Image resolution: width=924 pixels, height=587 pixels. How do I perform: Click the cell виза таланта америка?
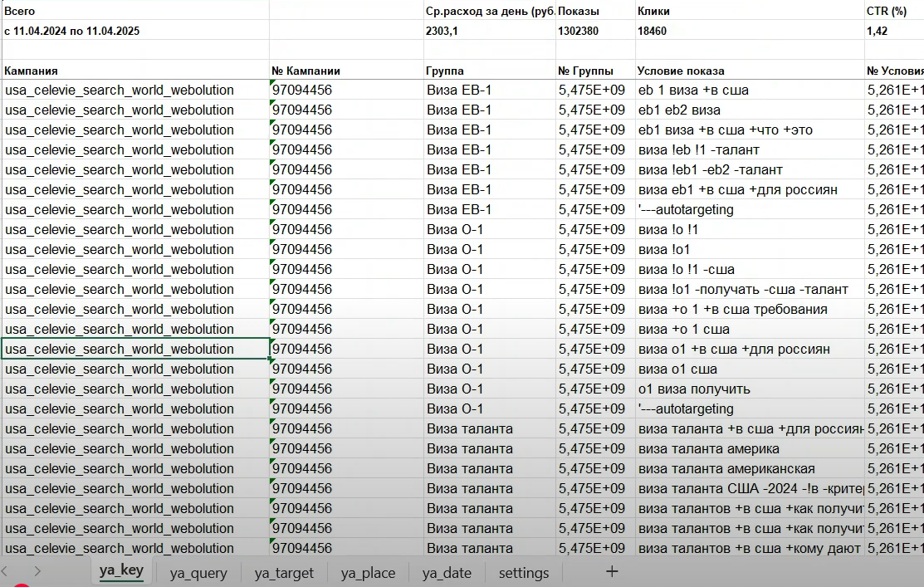pos(750,449)
